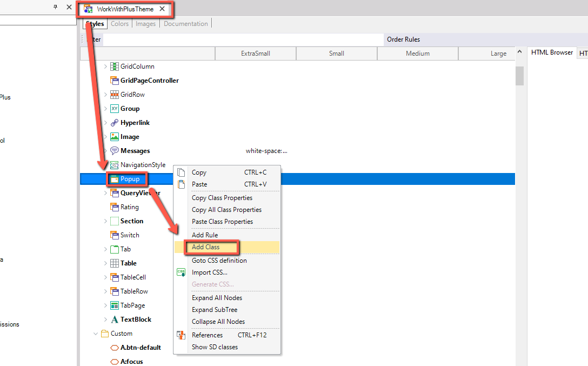588x366 pixels.
Task: Collapse the Custom folder node
Action: tap(95, 333)
